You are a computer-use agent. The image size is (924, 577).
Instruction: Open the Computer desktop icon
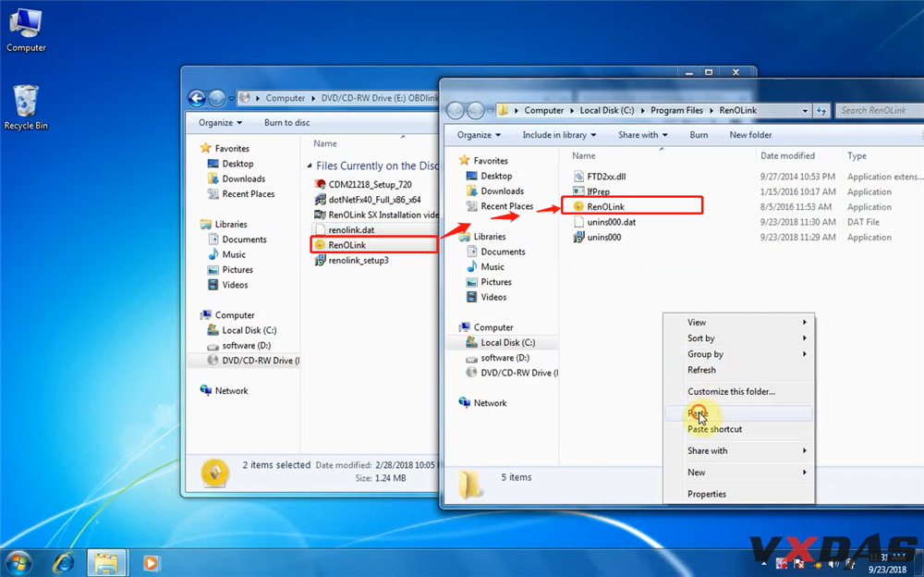[x=26, y=31]
